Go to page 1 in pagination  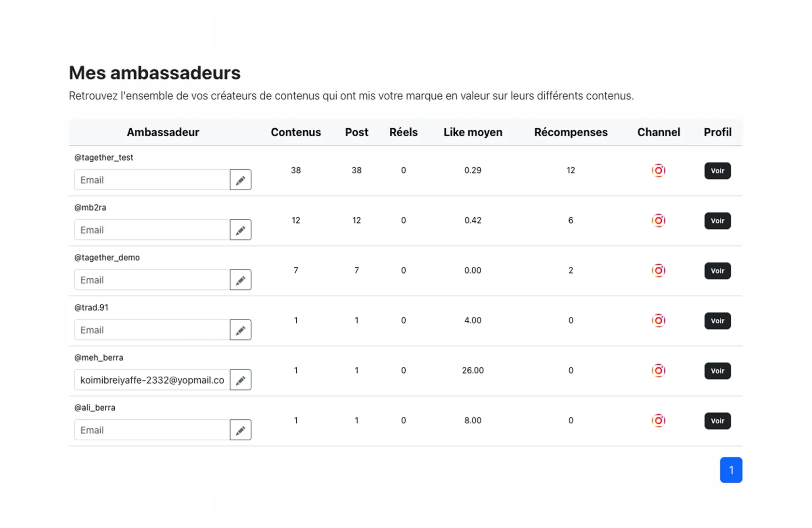[x=731, y=470]
